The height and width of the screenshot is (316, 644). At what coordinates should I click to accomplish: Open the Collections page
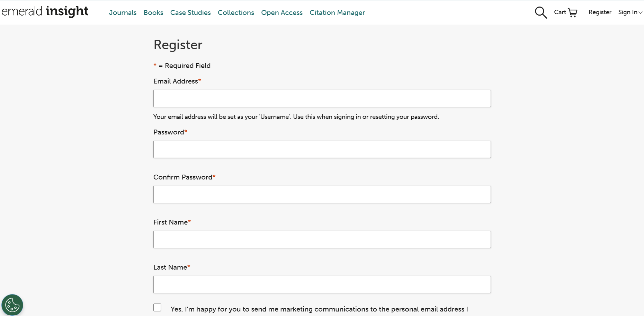coord(236,12)
